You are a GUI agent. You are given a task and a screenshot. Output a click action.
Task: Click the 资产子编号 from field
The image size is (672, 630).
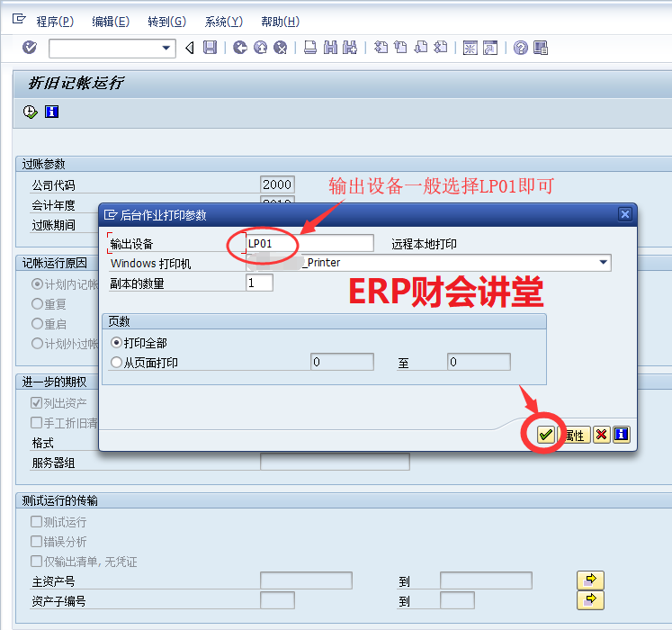tap(277, 600)
